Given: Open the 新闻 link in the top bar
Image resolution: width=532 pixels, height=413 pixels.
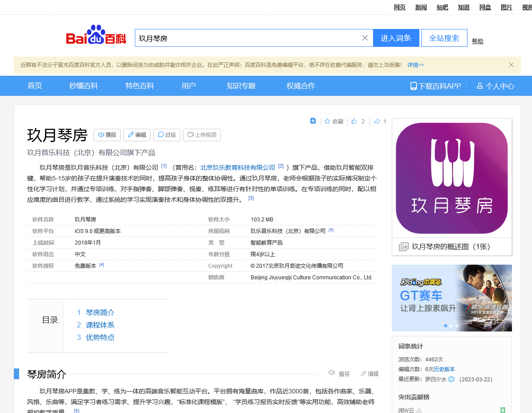Looking at the screenshot, I should click(421, 7).
